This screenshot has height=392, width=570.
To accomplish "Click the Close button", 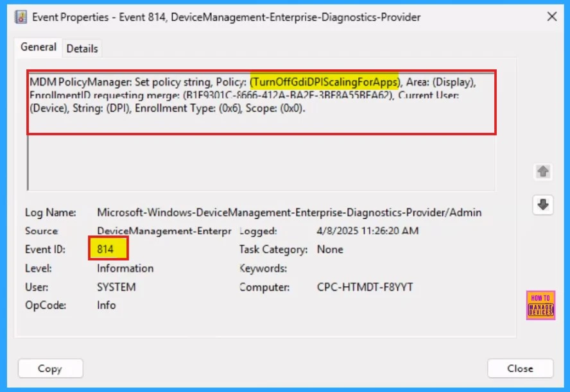I will coord(520,368).
